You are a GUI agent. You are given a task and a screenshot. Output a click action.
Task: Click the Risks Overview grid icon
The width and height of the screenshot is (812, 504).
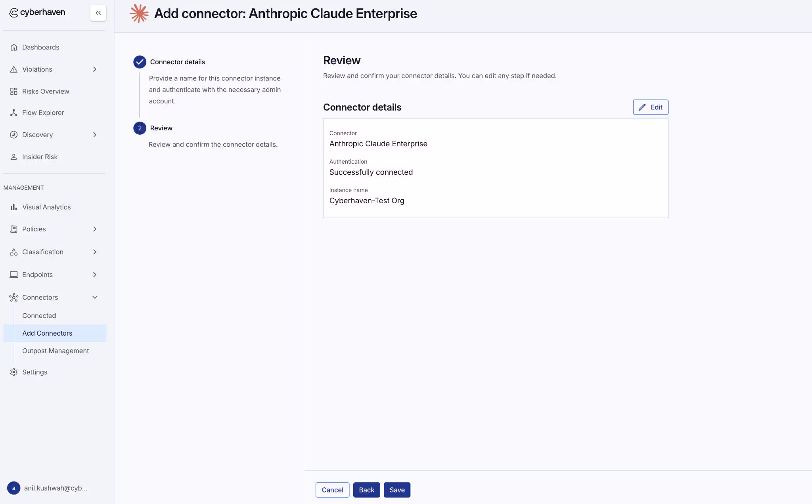14,91
